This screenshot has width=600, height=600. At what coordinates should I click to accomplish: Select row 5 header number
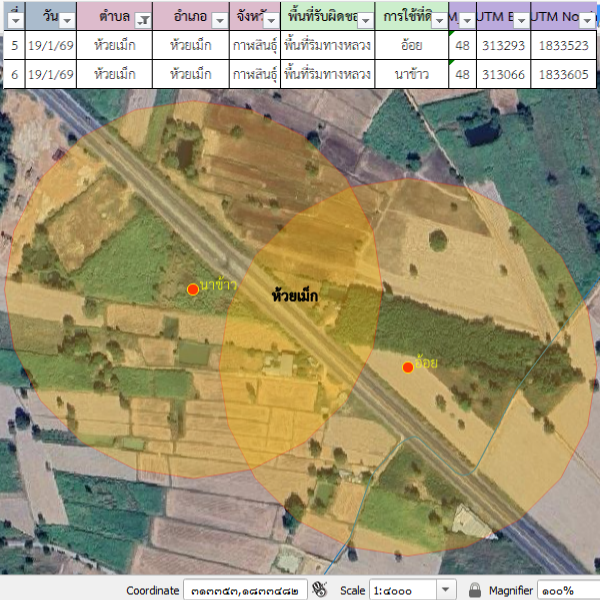13,45
